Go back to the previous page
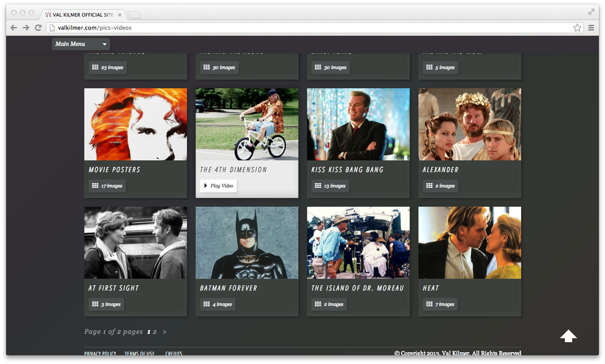Viewport: 605px width, 364px height. click(x=14, y=28)
